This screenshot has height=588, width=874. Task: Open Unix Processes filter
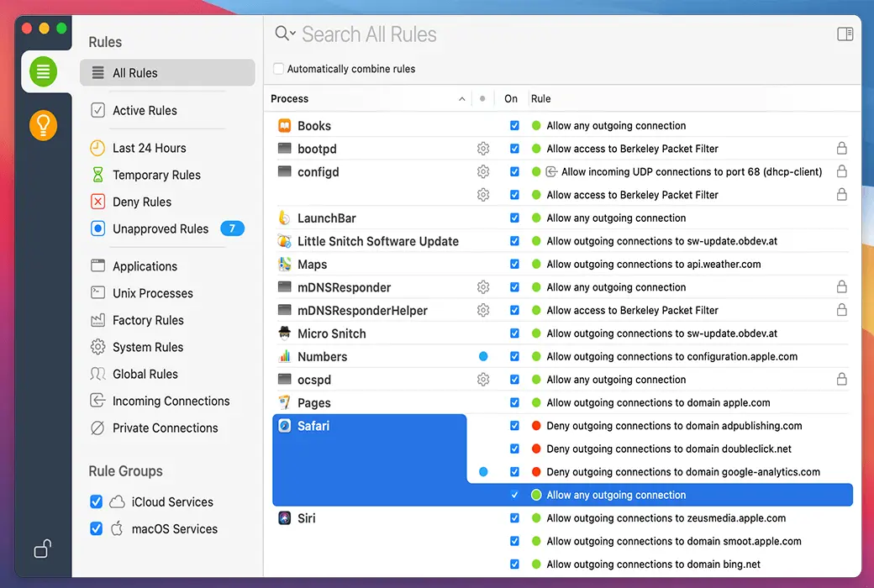click(152, 293)
